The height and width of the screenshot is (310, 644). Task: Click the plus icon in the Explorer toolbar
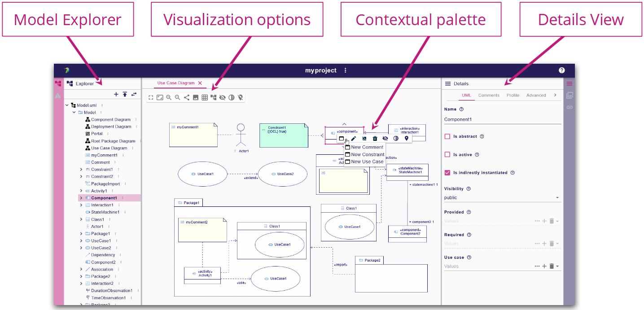(x=116, y=94)
